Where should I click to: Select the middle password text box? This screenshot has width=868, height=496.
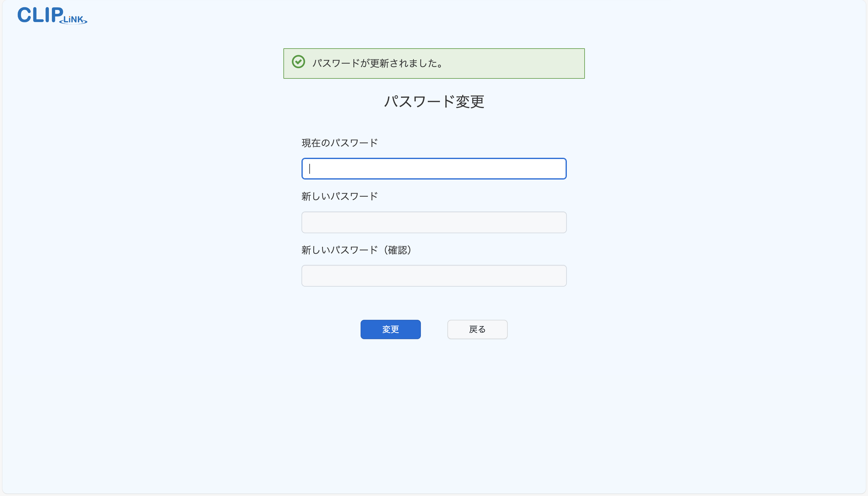(434, 222)
